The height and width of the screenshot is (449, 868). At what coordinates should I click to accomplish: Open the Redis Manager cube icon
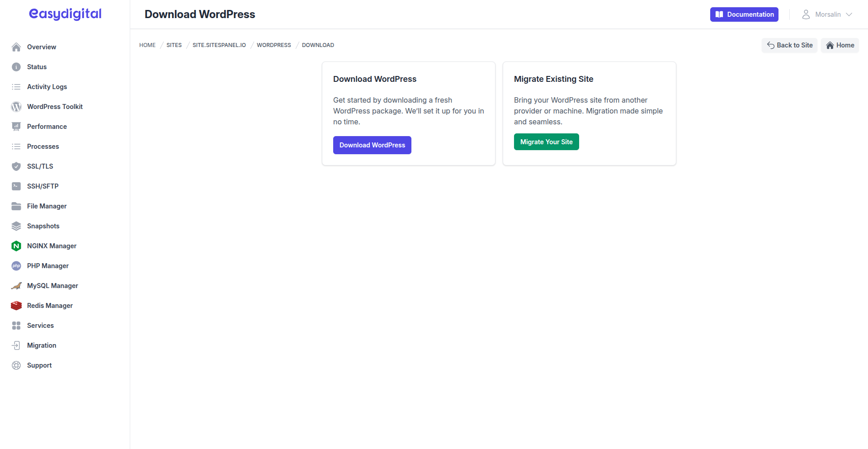[16, 305]
